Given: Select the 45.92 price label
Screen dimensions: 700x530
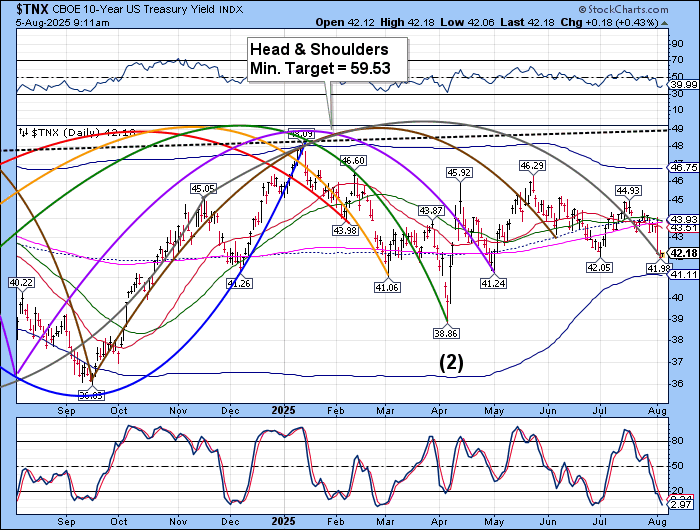Looking at the screenshot, I should 459,173.
